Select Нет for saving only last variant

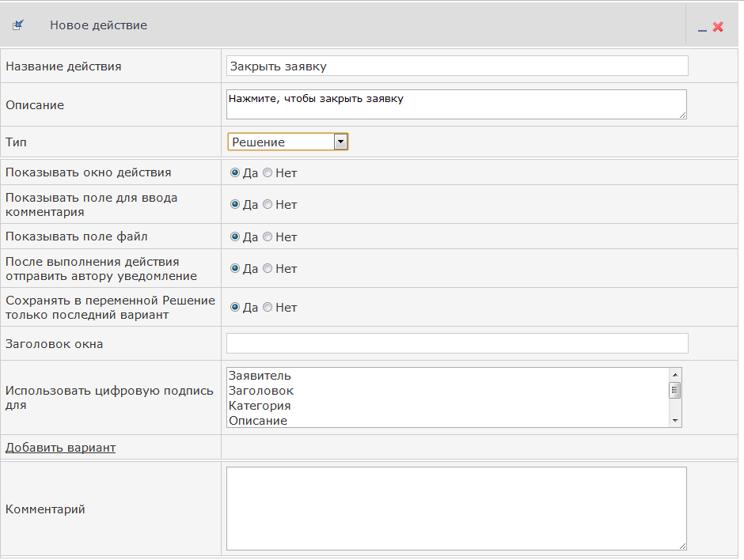(x=268, y=307)
